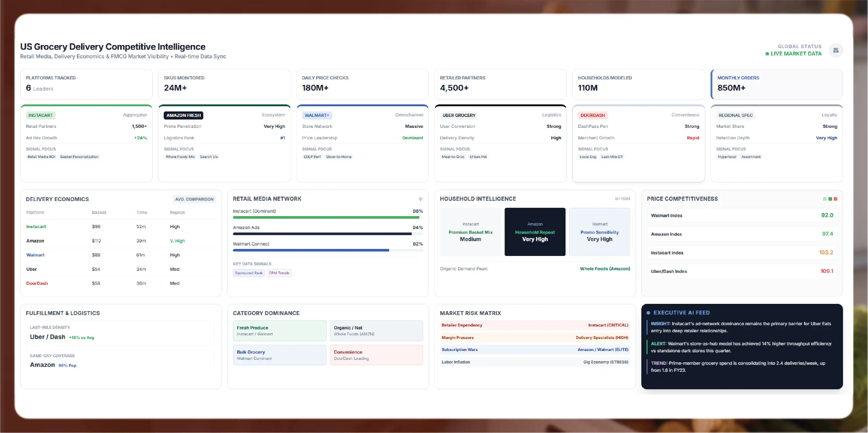Click the EDLP Perf tag
868x433 pixels.
[312, 157]
